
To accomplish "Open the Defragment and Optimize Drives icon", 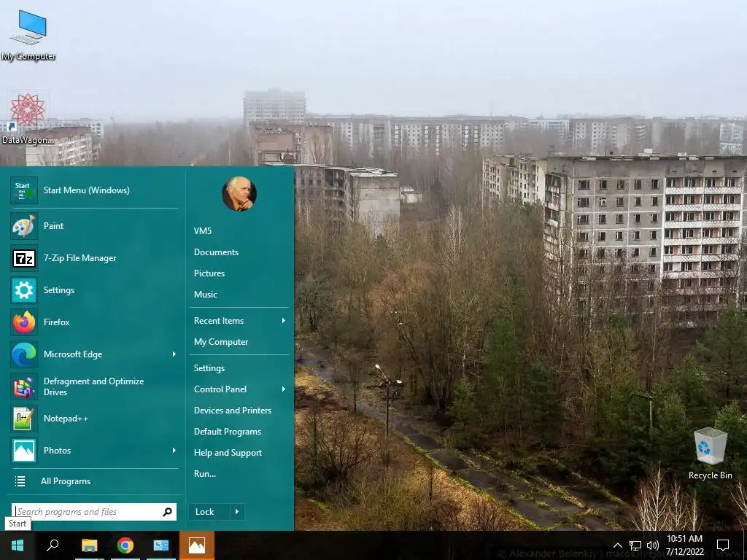I will 24,386.
